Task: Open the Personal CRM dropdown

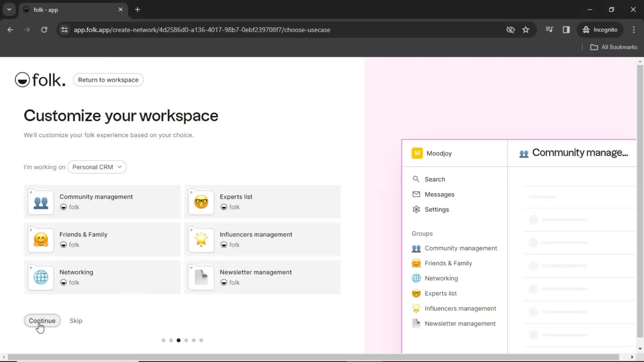Action: tap(96, 167)
